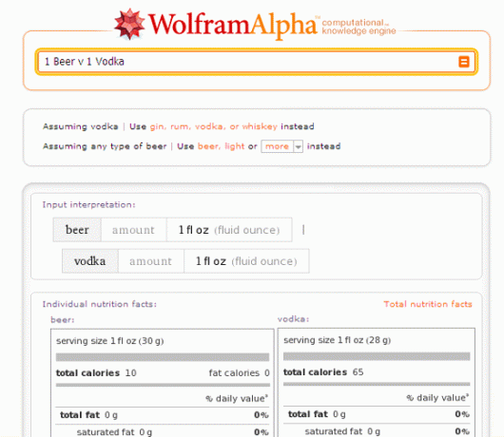This screenshot has height=437, width=504.
Task: Click 'beer:' label above nutrition table
Action: (63, 320)
